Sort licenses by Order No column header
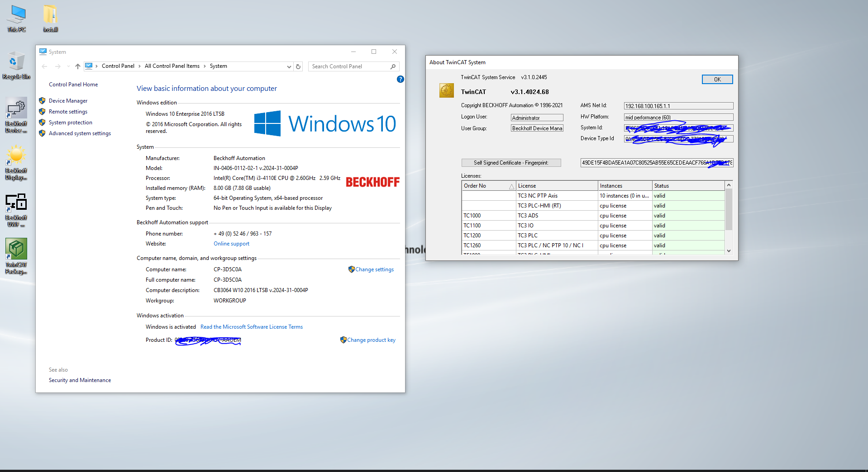868x472 pixels. 488,186
